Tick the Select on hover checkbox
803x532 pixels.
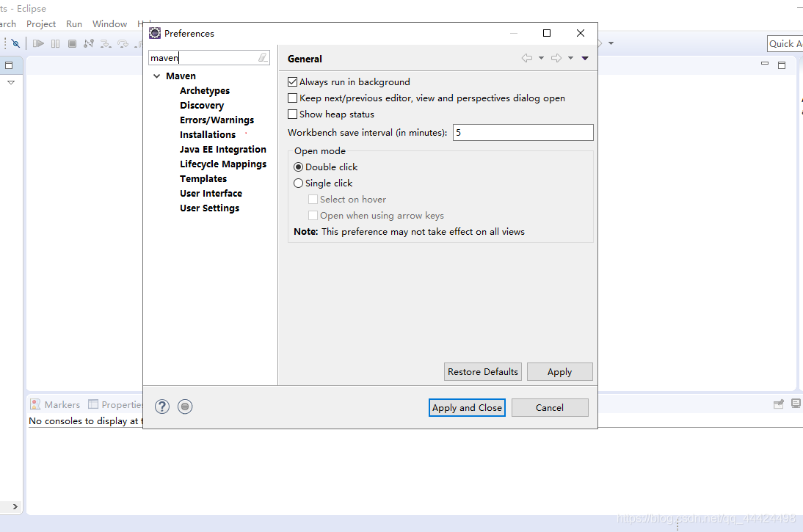tap(313, 199)
